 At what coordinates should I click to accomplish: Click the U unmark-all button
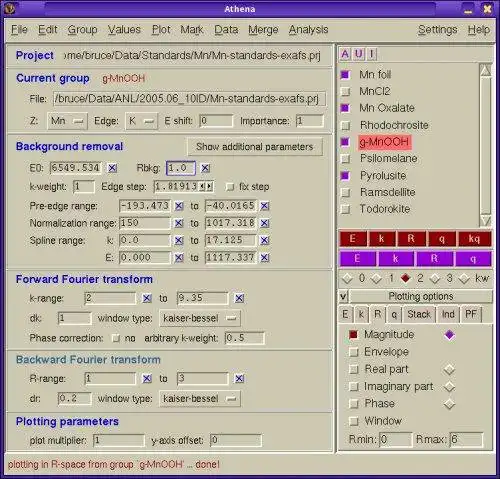point(359,54)
